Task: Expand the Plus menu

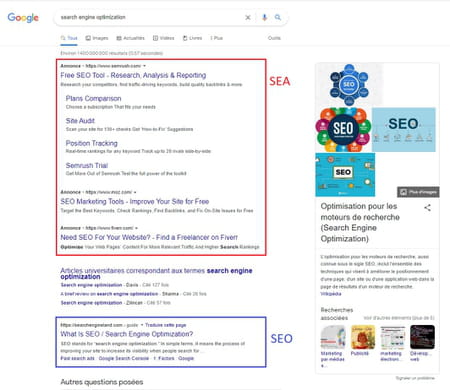Action: click(x=216, y=38)
